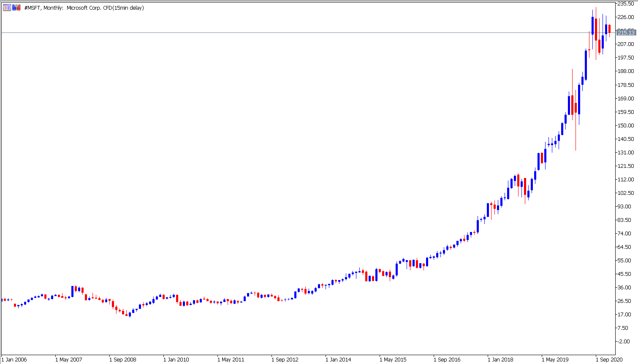The height and width of the screenshot is (364, 638).
Task: Click the 235.50 price scale label
Action: point(625,3)
